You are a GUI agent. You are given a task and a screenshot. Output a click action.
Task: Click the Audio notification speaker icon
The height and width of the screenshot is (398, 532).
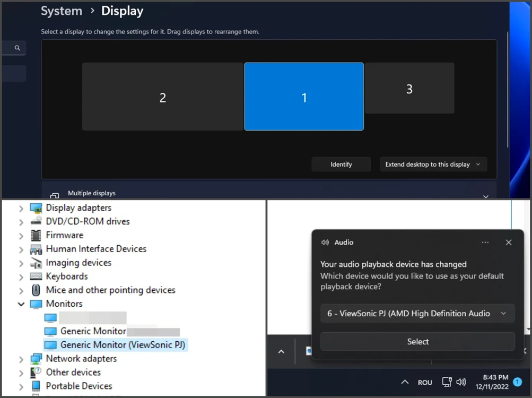tap(325, 243)
